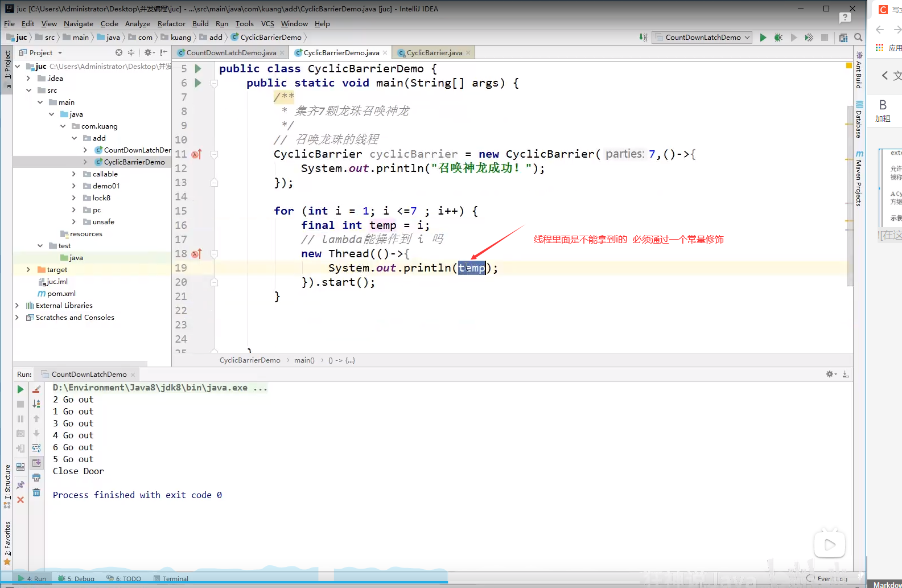The image size is (902, 588).
Task: Click the gutter marker on line 11
Action: tap(196, 154)
